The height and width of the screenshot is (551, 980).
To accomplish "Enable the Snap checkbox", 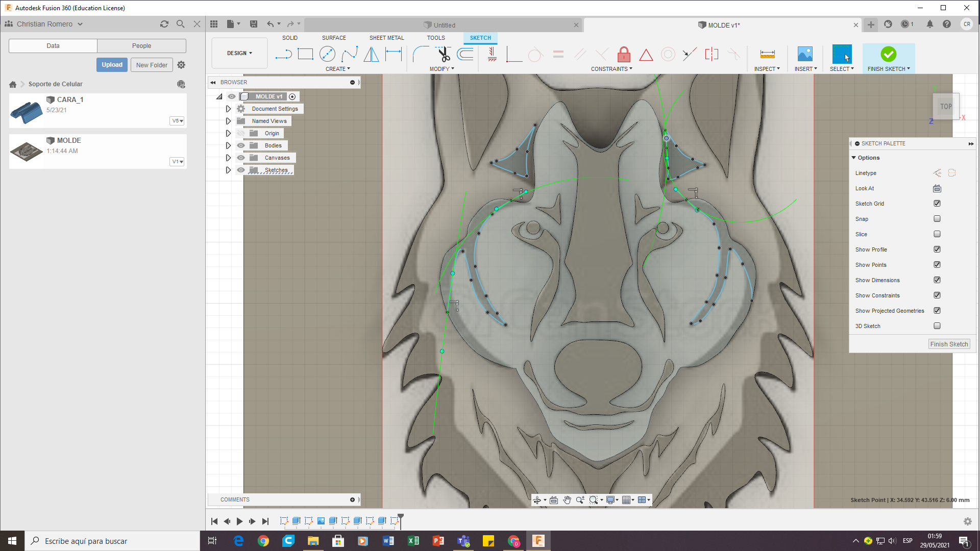I will click(x=937, y=218).
